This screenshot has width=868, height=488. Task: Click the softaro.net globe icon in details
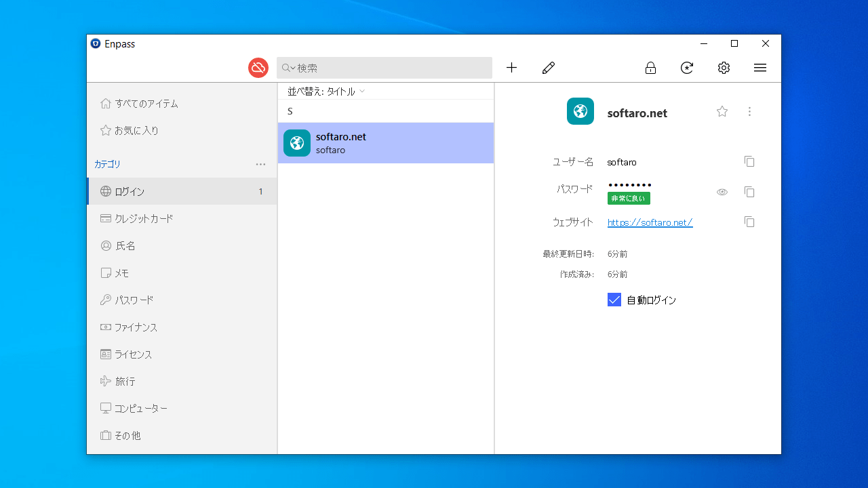click(x=580, y=111)
